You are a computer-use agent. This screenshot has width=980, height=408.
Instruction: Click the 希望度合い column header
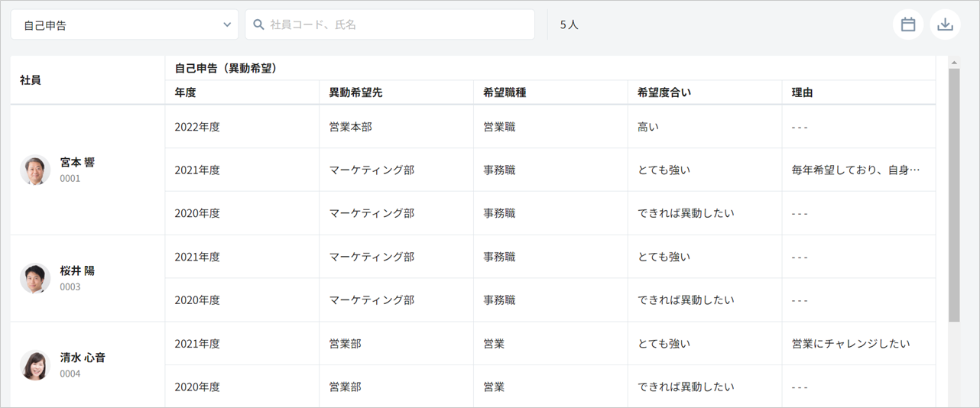(x=664, y=92)
